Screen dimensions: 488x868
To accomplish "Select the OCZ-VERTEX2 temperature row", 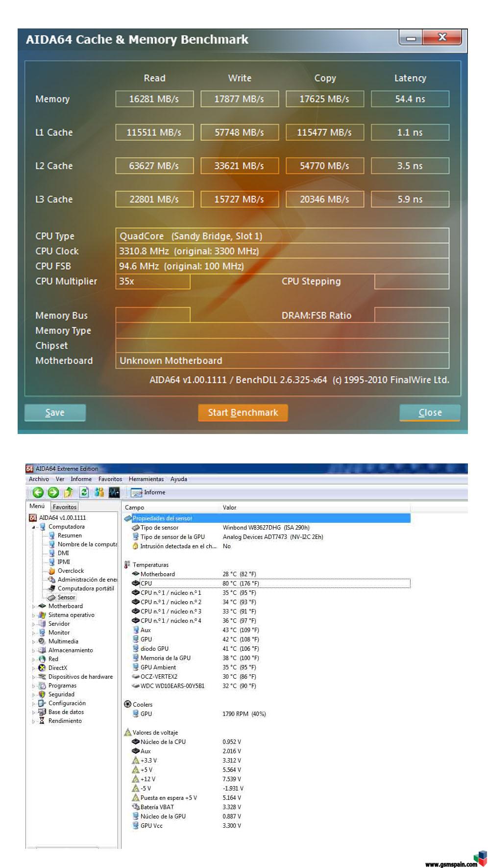I will coord(267,677).
